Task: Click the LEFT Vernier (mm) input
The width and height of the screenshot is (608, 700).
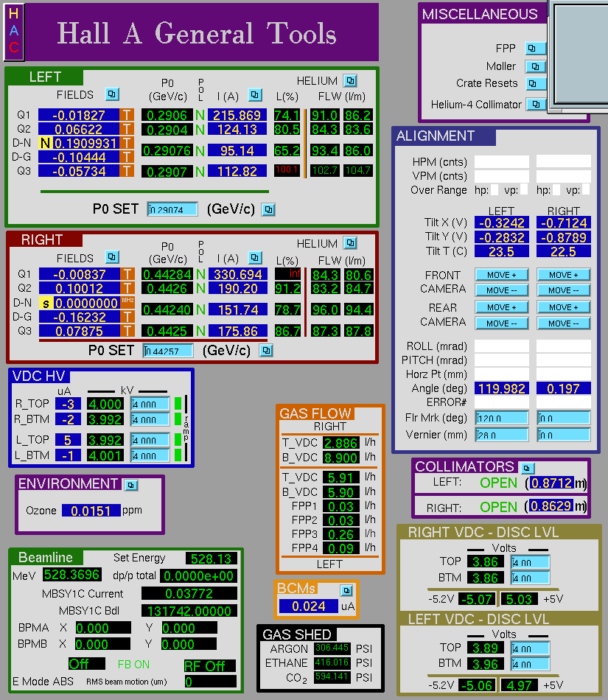Action: 502,435
